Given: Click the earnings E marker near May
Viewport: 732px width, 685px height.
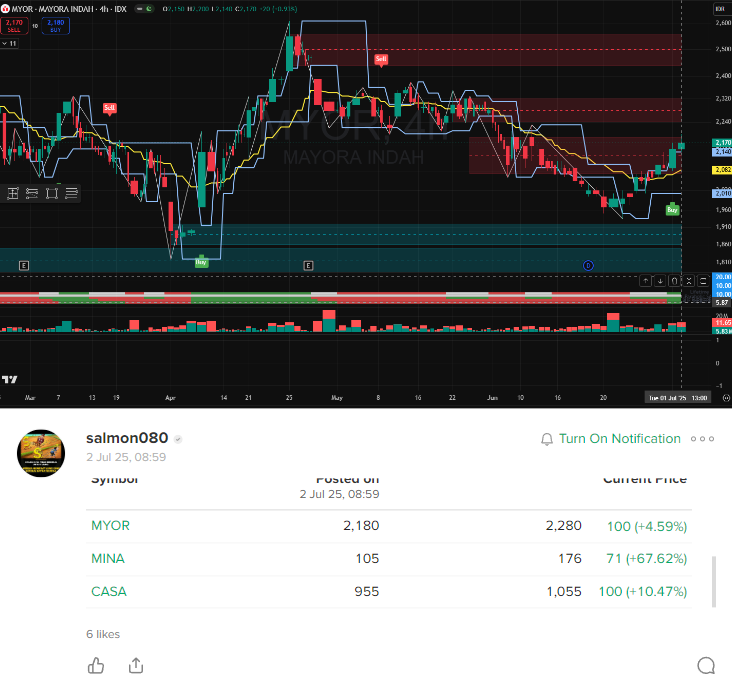Looking at the screenshot, I should (308, 265).
